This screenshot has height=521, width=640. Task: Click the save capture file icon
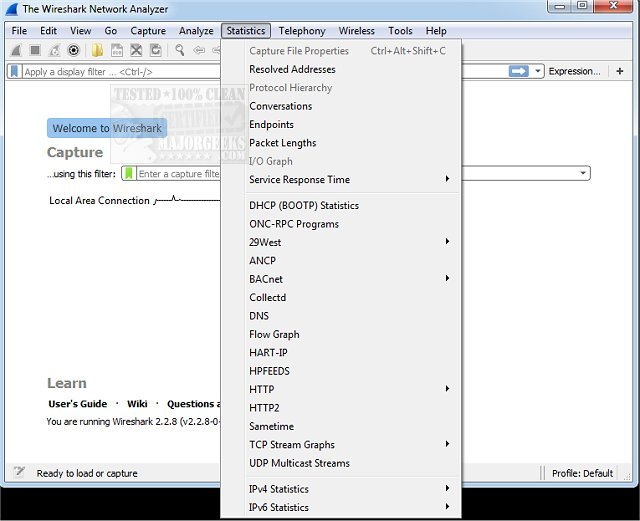click(117, 50)
